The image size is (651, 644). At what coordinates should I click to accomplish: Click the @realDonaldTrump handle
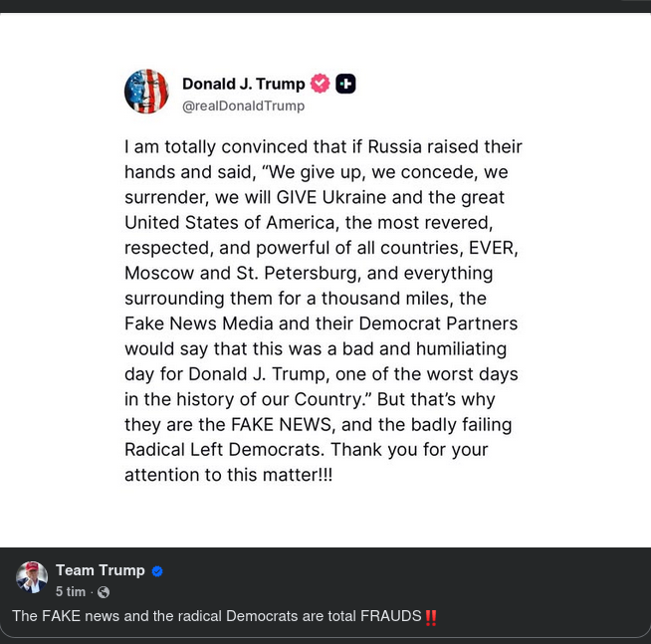(243, 106)
